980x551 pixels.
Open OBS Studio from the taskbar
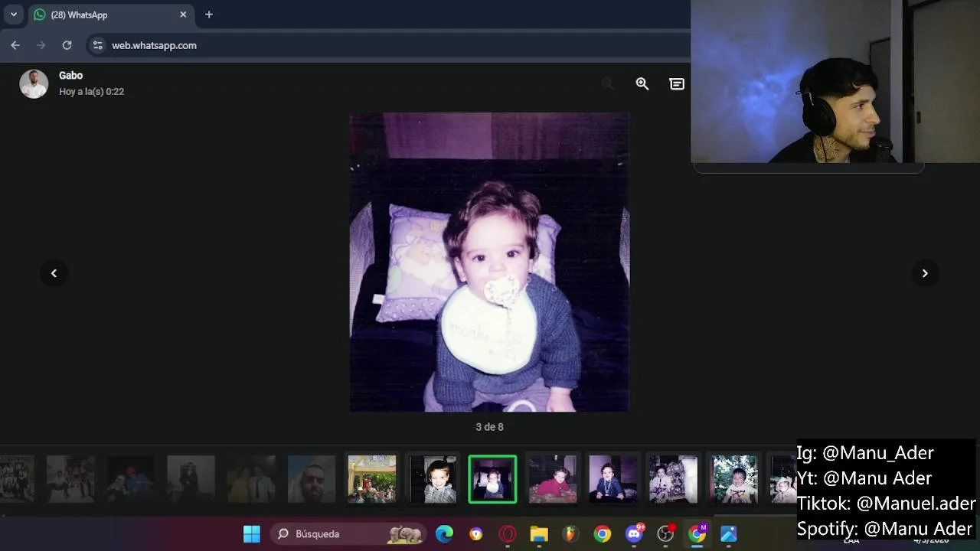[666, 534]
